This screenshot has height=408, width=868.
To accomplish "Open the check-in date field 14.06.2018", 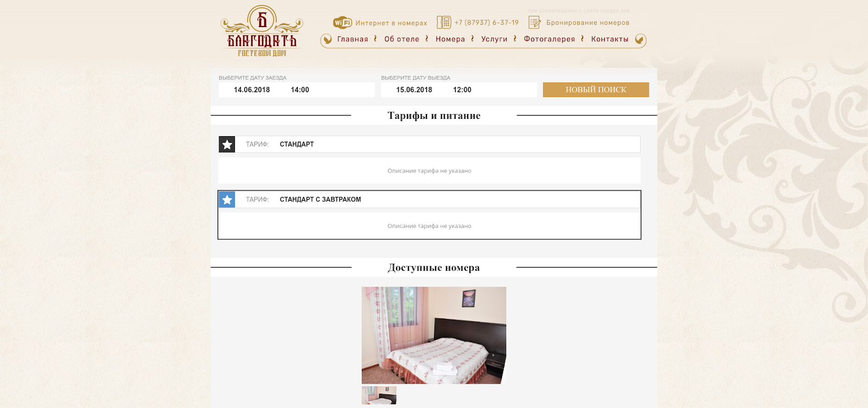I will [x=252, y=90].
